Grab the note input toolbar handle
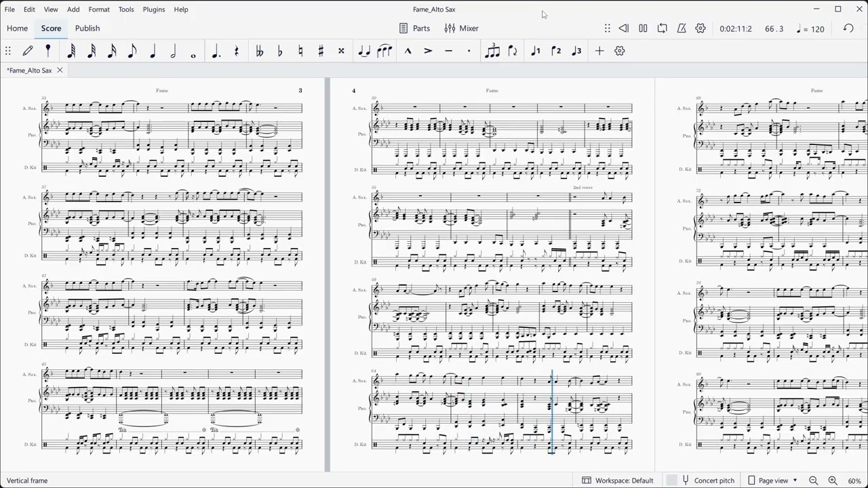Image resolution: width=868 pixels, height=488 pixels. pos(8,51)
